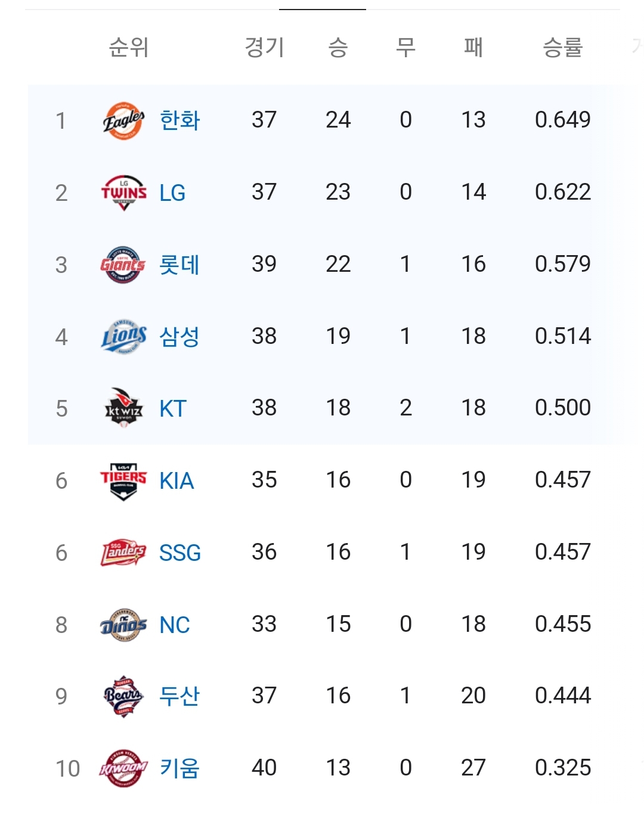This screenshot has height=816, width=644.
Task: Select the SSG Landers logo
Action: coord(123,553)
